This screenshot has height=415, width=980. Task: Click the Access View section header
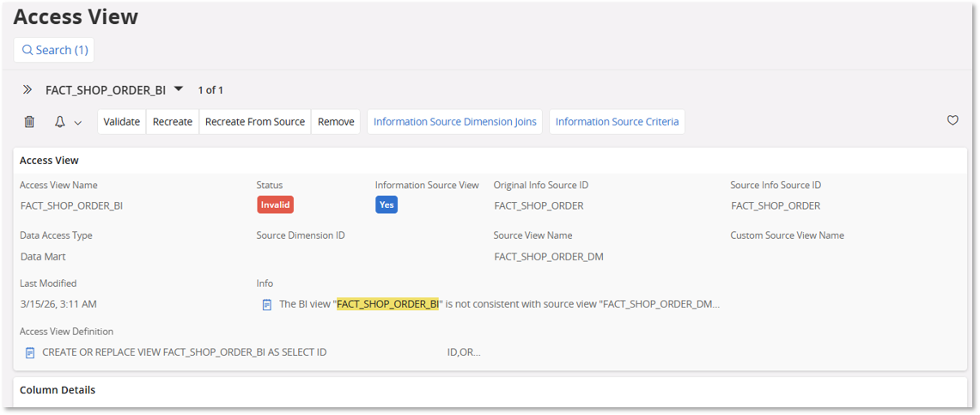pos(49,161)
